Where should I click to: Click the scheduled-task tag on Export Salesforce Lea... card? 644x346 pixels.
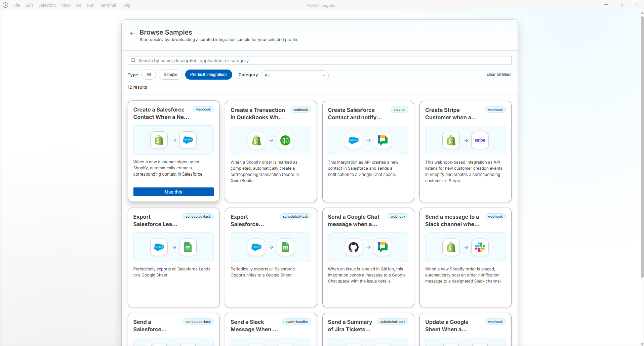pyautogui.click(x=198, y=217)
